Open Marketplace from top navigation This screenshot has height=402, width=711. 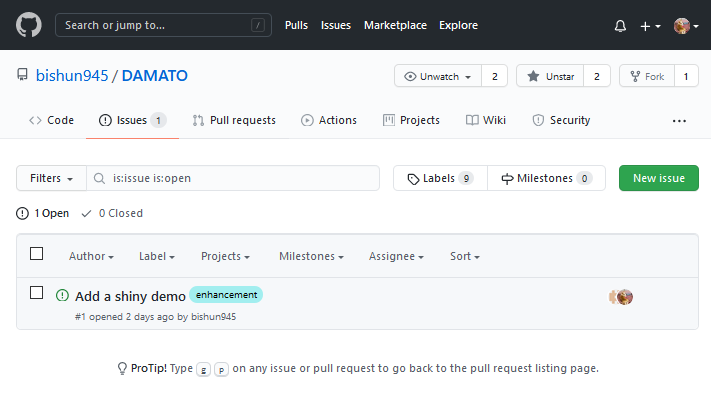point(395,25)
